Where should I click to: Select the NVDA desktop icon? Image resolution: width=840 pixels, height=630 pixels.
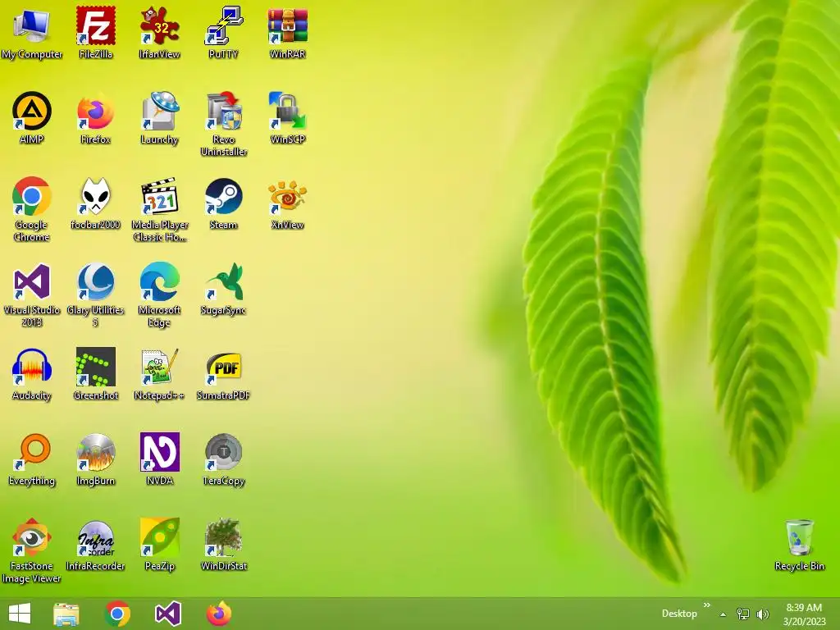pos(160,459)
